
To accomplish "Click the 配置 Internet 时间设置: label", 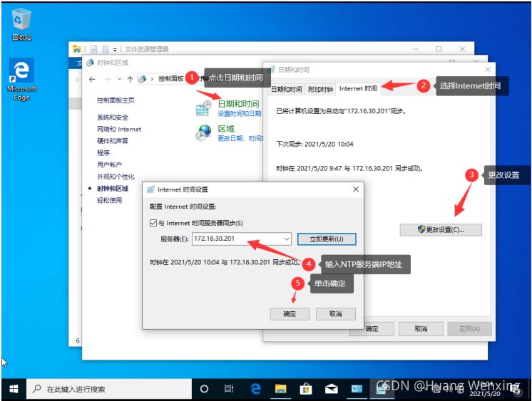I will click(183, 207).
